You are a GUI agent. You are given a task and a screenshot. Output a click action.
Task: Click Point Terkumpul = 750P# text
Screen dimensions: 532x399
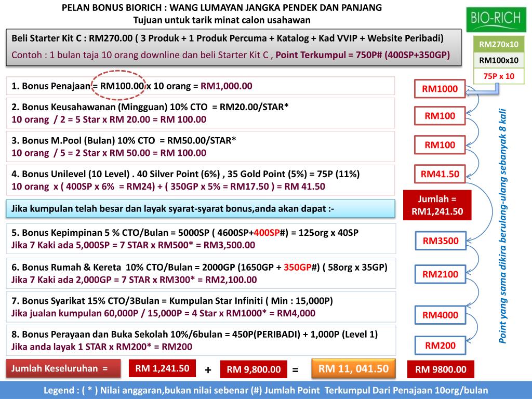tap(362, 55)
